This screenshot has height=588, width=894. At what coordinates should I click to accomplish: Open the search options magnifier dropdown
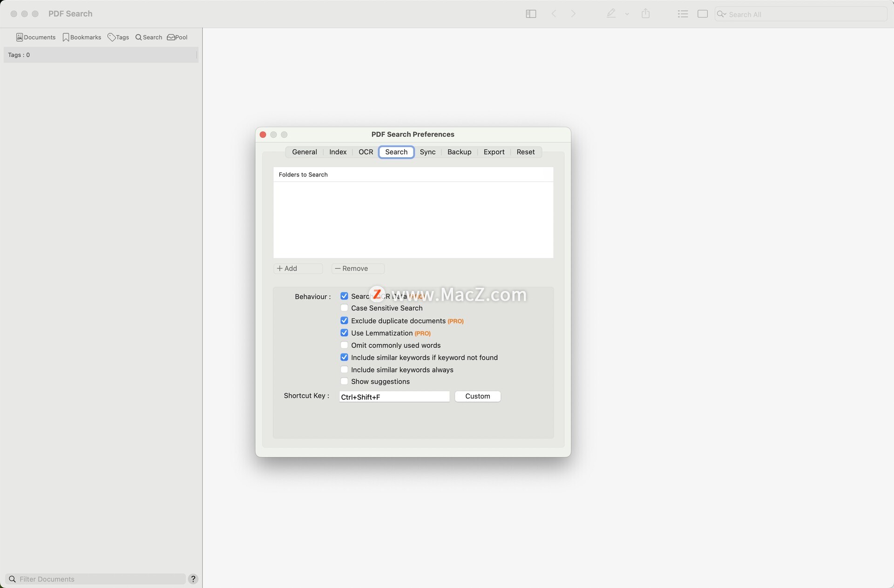[722, 14]
